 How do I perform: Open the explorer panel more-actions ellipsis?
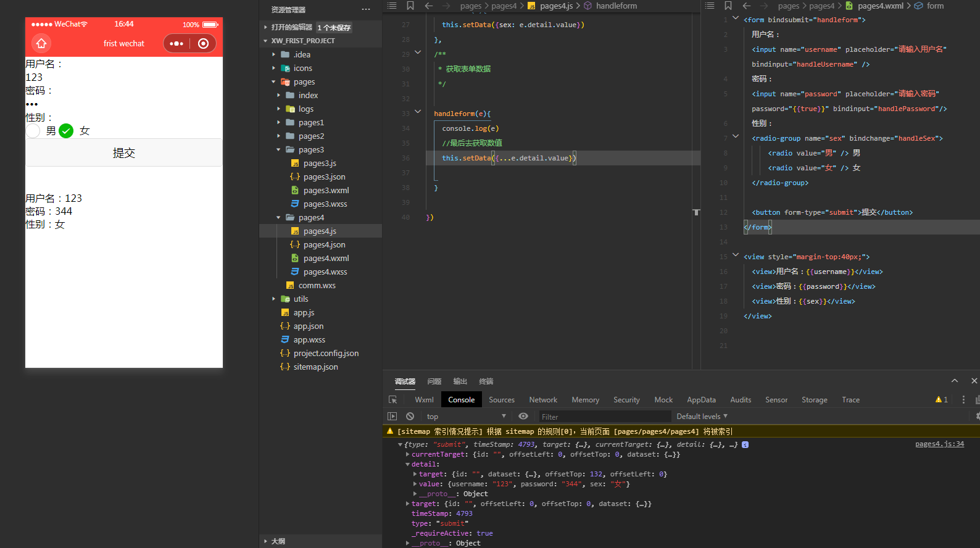pos(366,9)
